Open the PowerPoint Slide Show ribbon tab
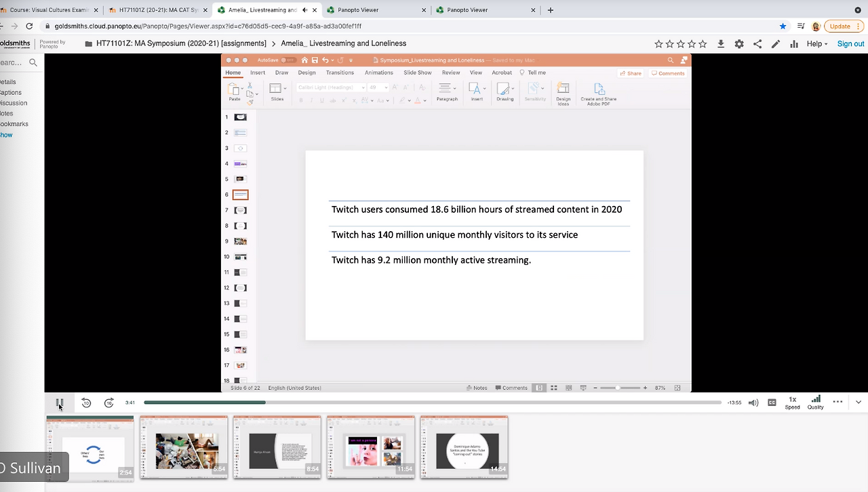Viewport: 868px width, 492px height. [418, 73]
